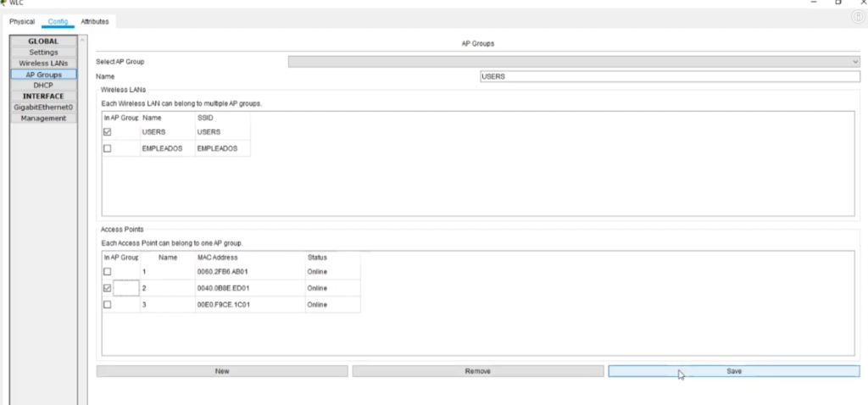
Task: Uncheck access point 2 in AP group
Action: point(108,288)
